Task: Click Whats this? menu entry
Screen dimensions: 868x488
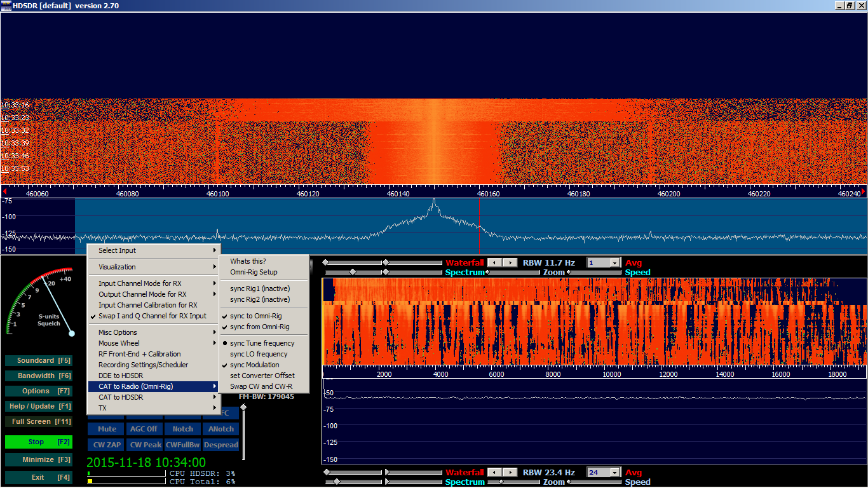Action: pyautogui.click(x=264, y=261)
